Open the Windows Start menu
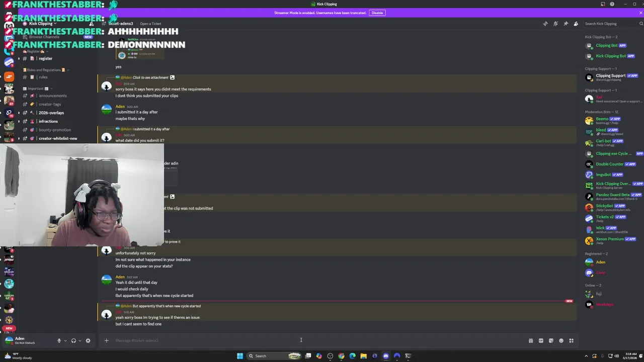Viewport: 644px width, 362px height. click(240, 356)
